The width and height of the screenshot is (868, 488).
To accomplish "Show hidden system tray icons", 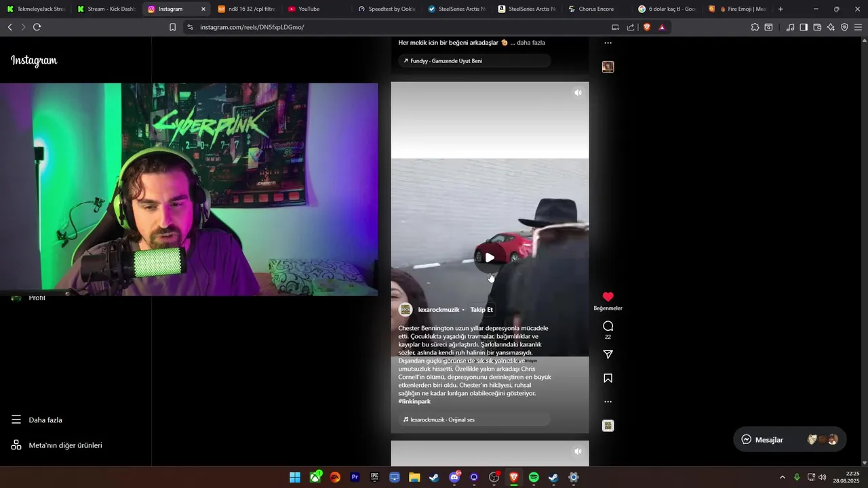I will click(783, 477).
